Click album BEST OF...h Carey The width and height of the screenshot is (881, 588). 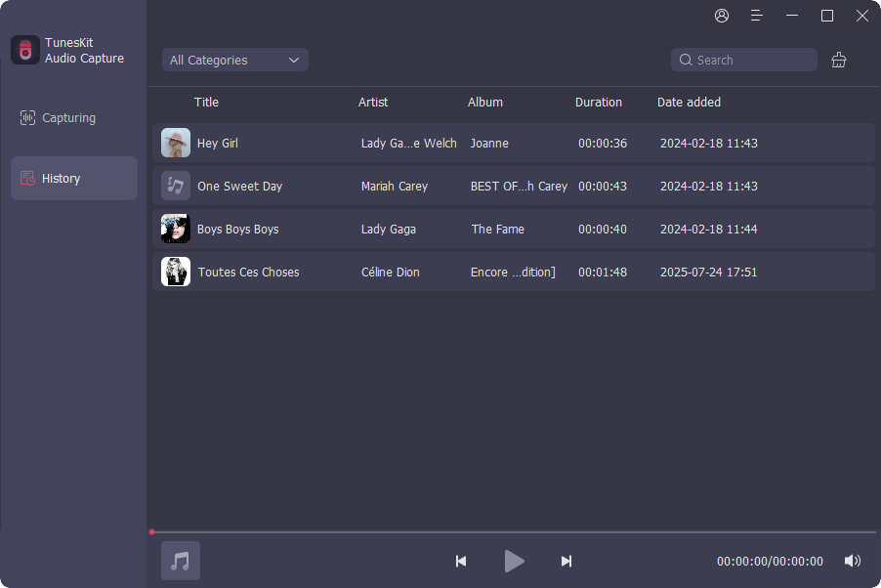519,186
